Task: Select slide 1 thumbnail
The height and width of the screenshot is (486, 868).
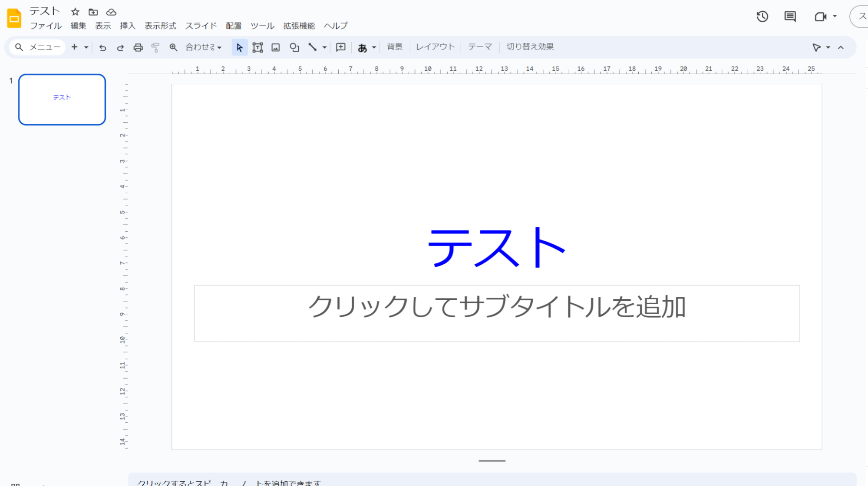Action: point(62,99)
